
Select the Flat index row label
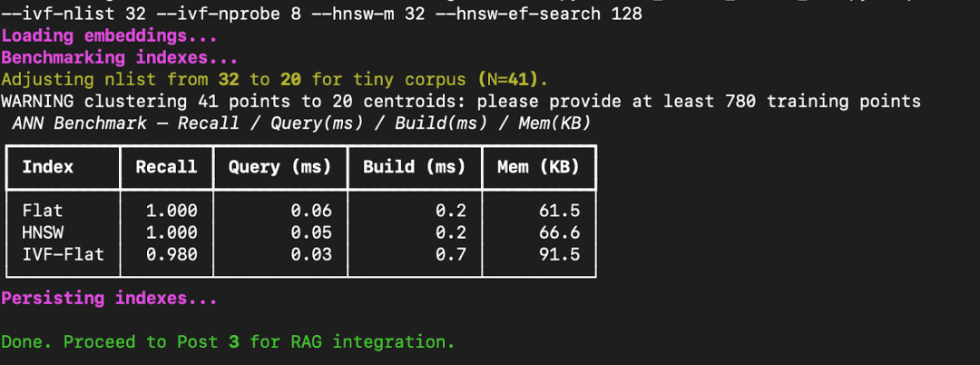(43, 211)
